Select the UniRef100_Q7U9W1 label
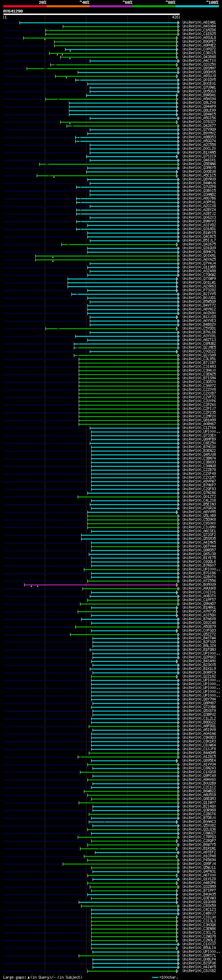 199,87
